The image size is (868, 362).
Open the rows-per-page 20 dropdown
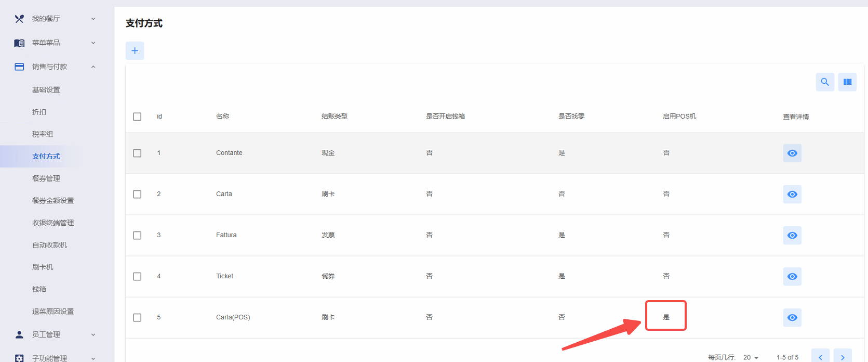tap(751, 357)
